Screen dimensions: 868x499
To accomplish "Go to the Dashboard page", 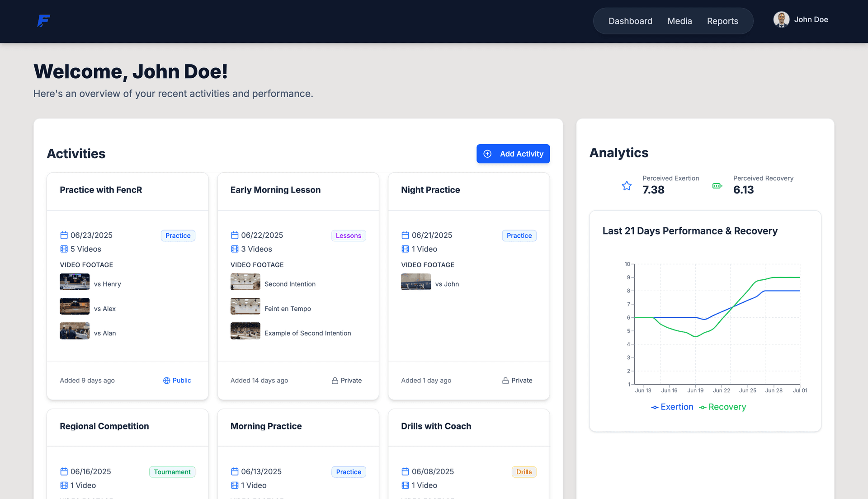I will click(x=630, y=21).
